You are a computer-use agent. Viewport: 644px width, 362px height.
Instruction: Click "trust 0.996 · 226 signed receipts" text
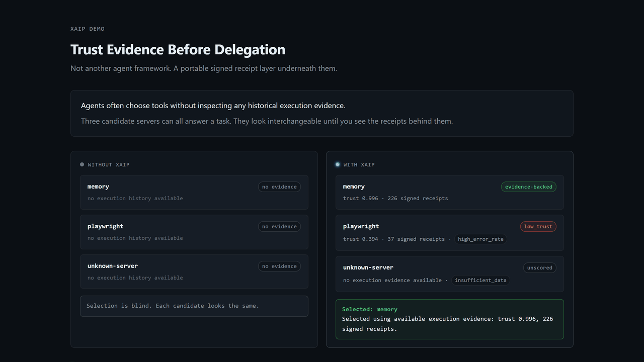point(395,199)
